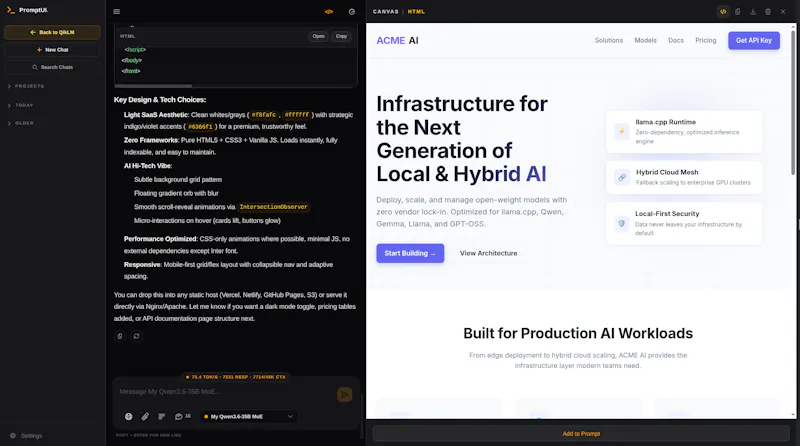Click the IntersectionObserver code text
This screenshot has width=800, height=446.
(x=273, y=207)
